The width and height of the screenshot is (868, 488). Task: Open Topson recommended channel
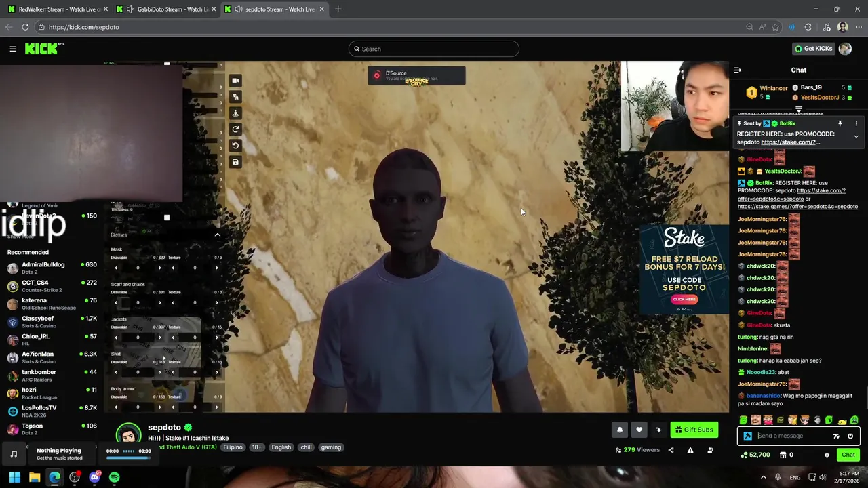(x=52, y=429)
